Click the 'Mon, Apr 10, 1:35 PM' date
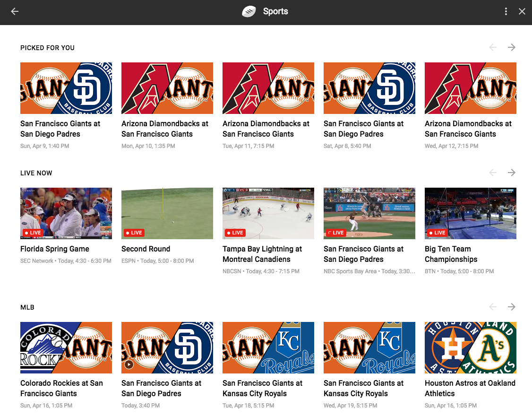This screenshot has height=416, width=532. pos(148,146)
